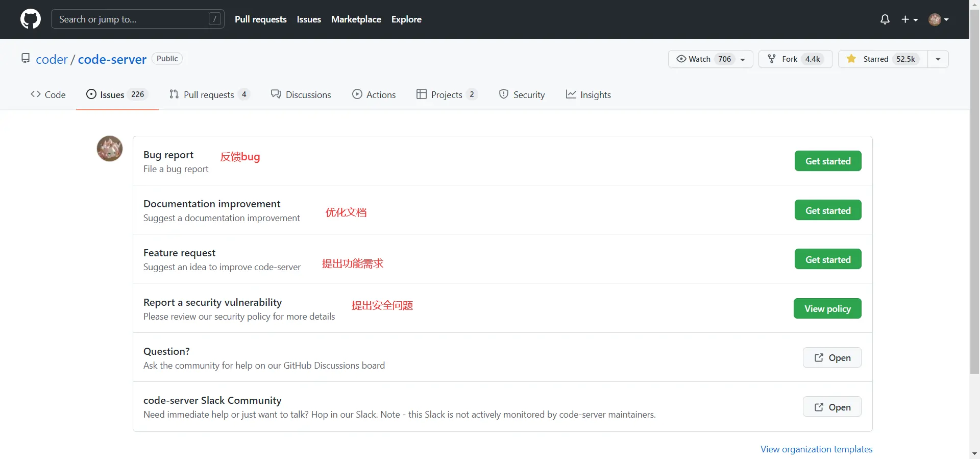Open the Insights tab

(x=589, y=94)
